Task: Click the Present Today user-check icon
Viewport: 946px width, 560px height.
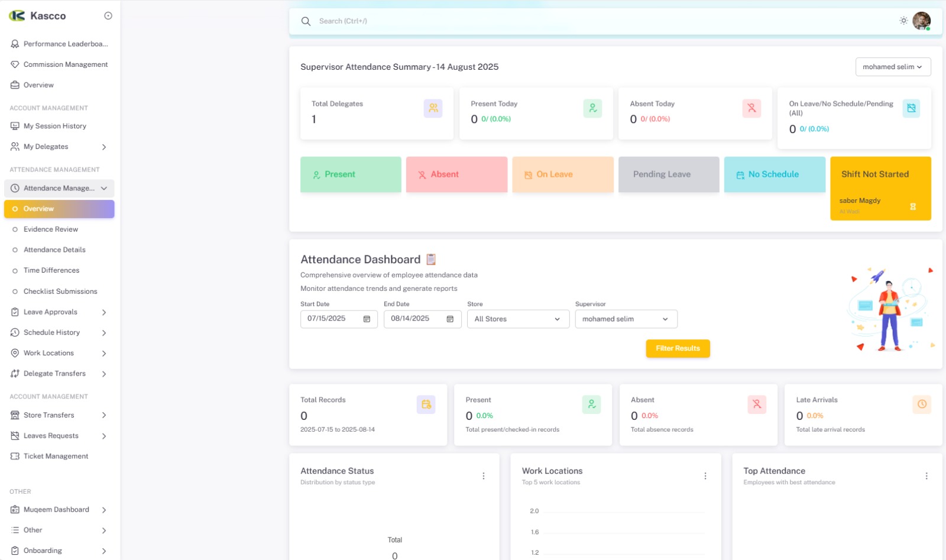Action: pyautogui.click(x=592, y=108)
